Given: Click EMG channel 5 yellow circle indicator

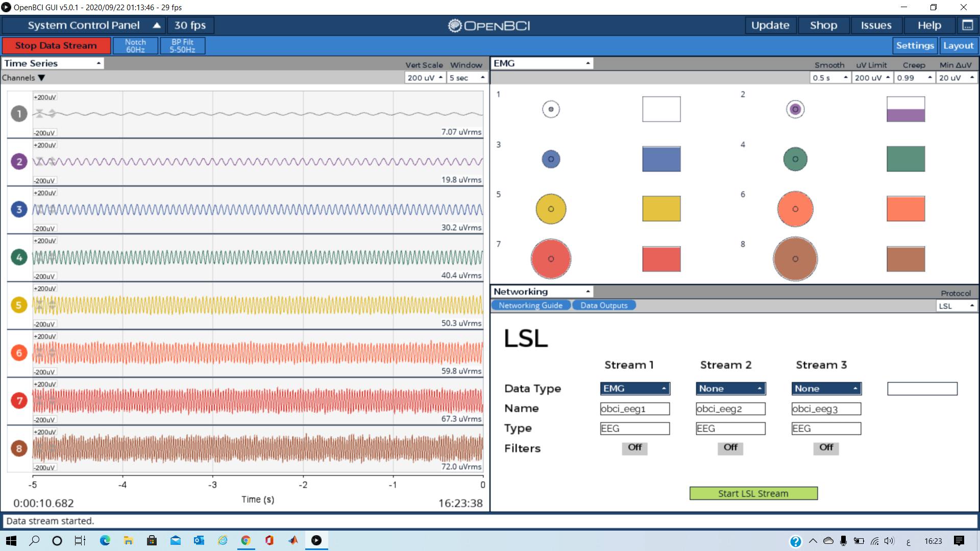Looking at the screenshot, I should click(551, 209).
